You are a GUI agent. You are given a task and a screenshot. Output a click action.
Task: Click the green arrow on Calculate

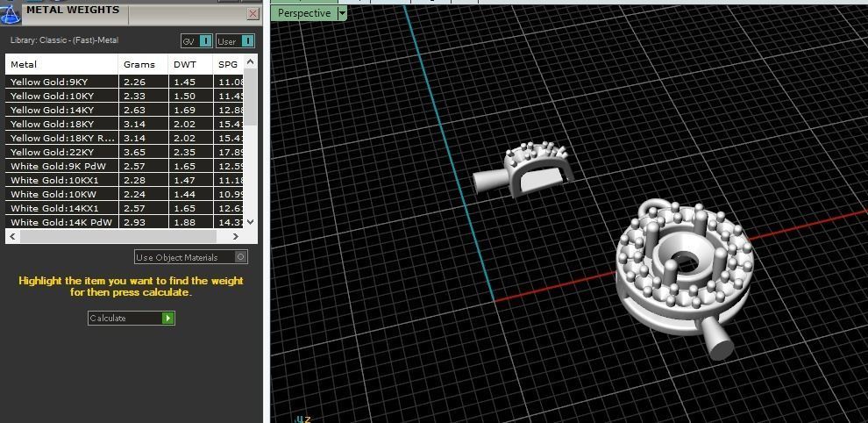(167, 318)
